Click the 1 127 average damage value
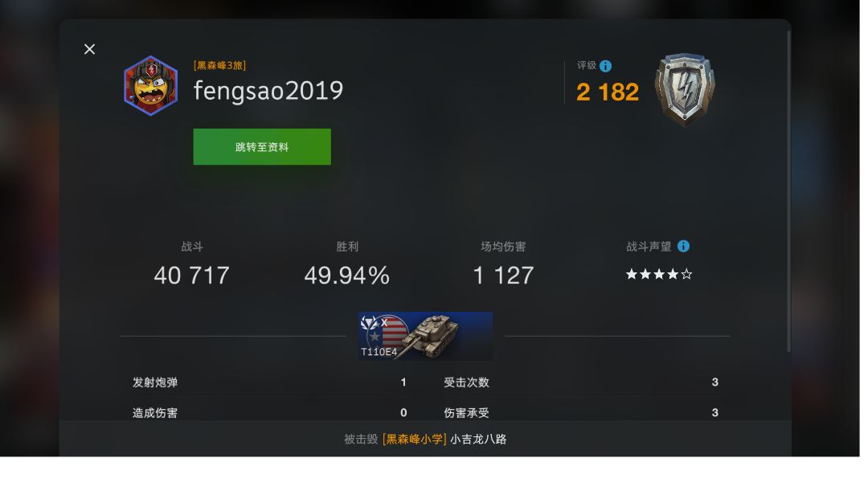The image size is (868, 487). coord(503,276)
